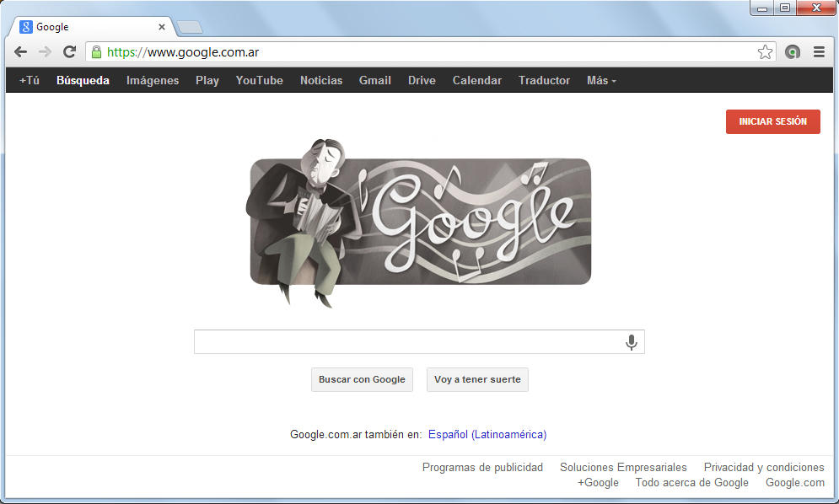This screenshot has width=839, height=504.
Task: Open the +Tú link in the top bar
Action: (x=30, y=80)
